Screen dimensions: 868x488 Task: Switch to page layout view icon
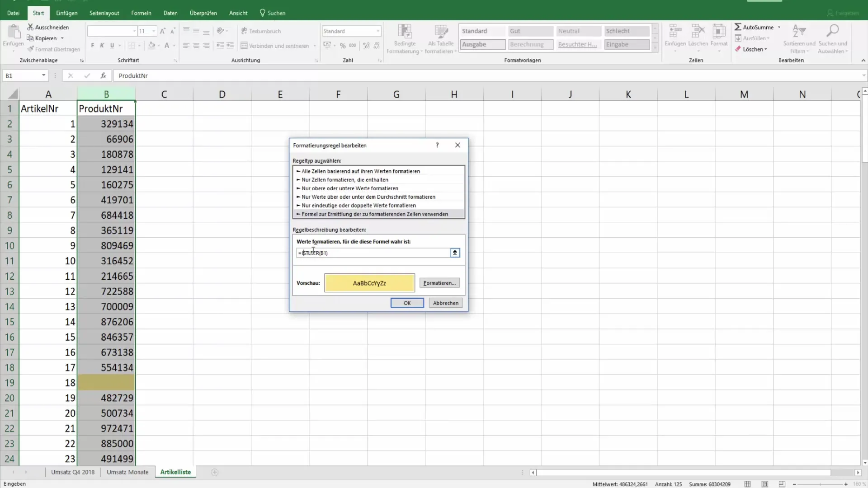point(764,484)
